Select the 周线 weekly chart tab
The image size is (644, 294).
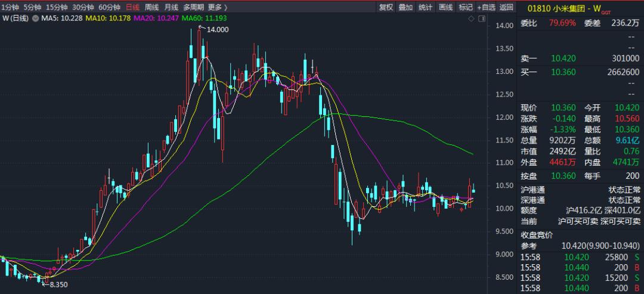pyautogui.click(x=152, y=7)
